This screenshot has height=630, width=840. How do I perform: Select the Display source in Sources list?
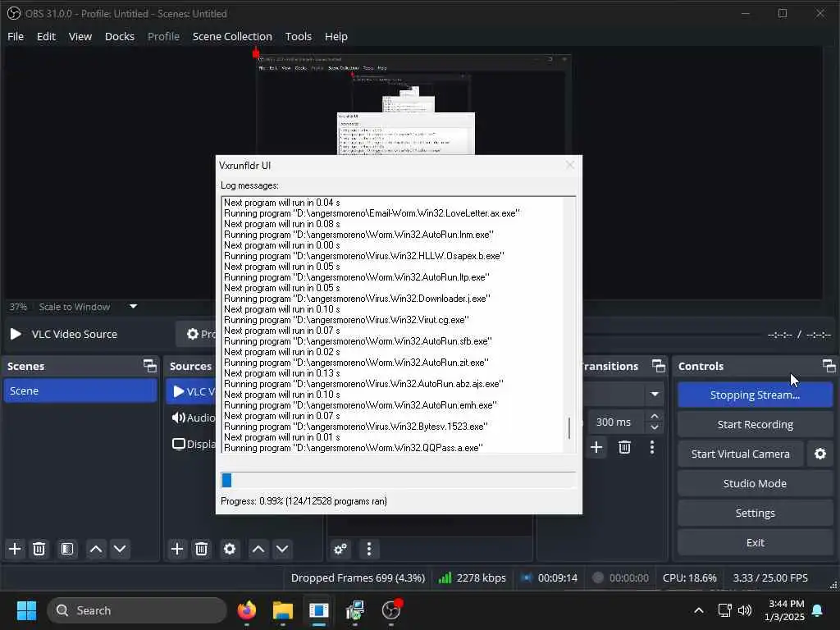click(193, 444)
